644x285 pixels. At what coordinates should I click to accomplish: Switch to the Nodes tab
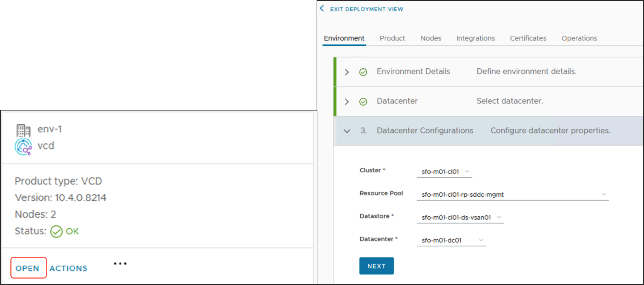pos(431,38)
